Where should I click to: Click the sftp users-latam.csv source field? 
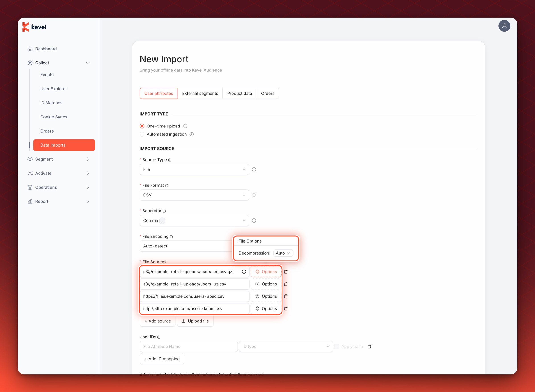click(x=194, y=309)
